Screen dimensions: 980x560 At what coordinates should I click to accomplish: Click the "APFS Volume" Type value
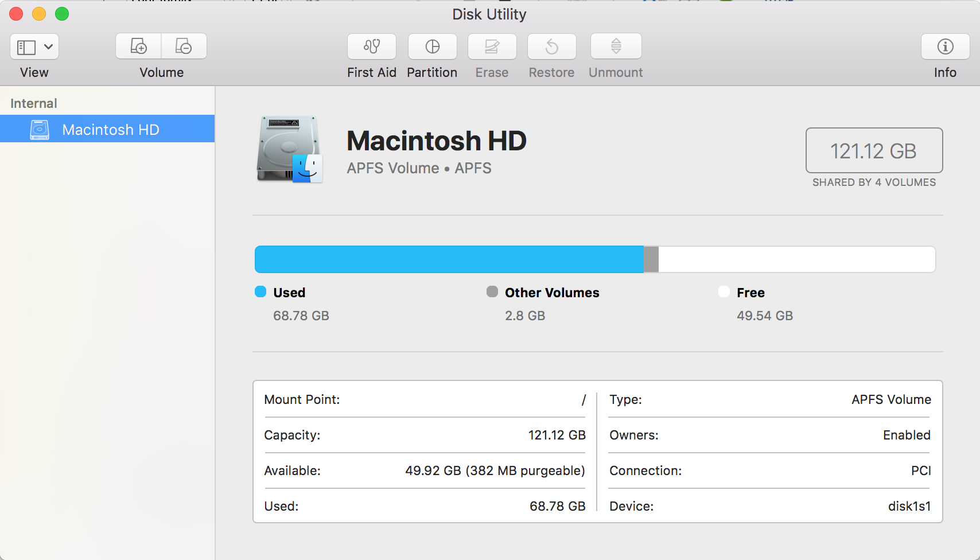tap(891, 399)
